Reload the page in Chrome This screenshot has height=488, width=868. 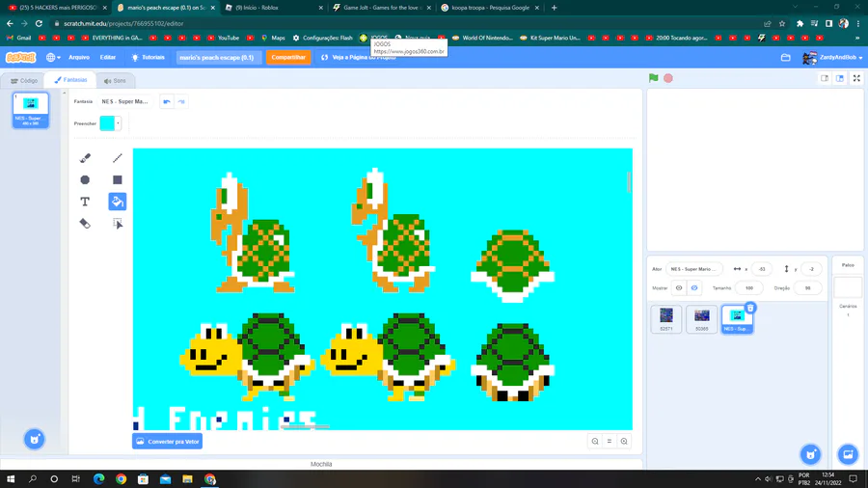pos(39,23)
